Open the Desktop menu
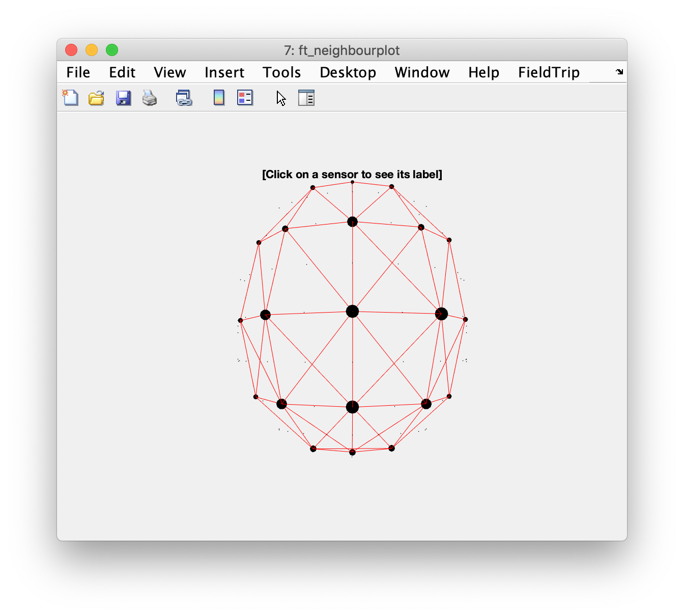 348,72
